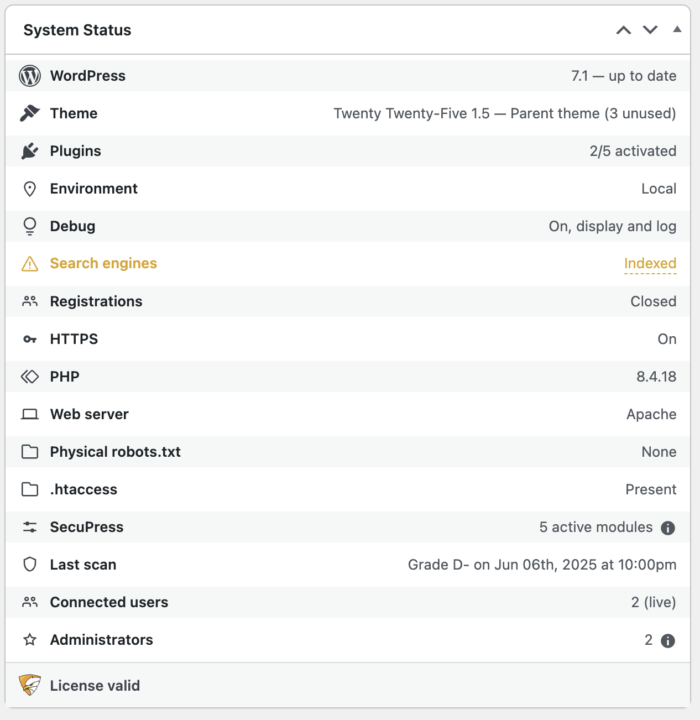Click the '7.1 — up to date' value

pos(624,76)
